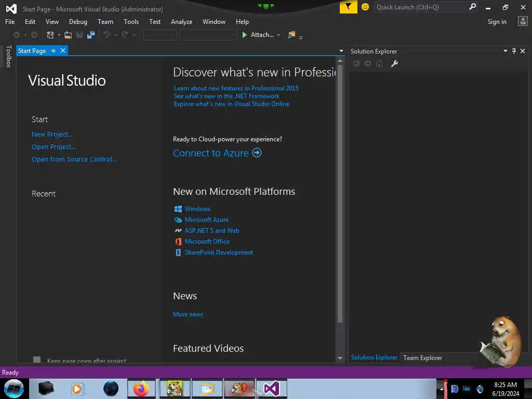Viewport: 532px width, 399px height.
Task: Click Sign in at top right
Action: coord(497,22)
